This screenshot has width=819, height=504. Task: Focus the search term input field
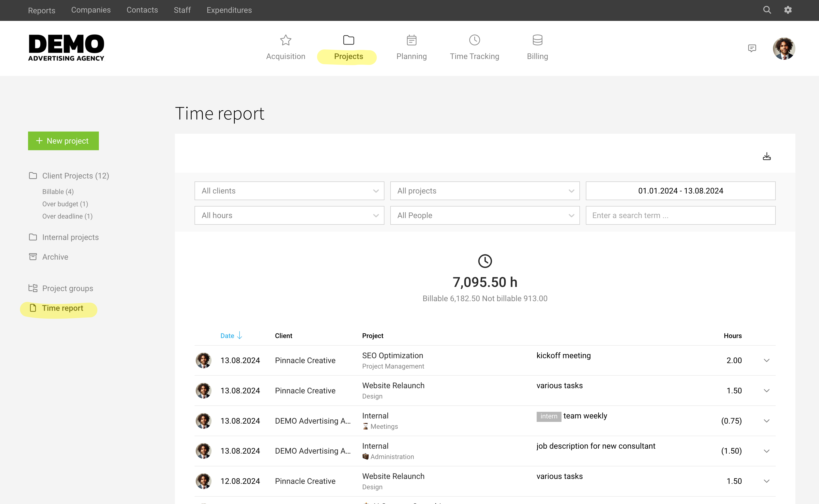tap(680, 215)
